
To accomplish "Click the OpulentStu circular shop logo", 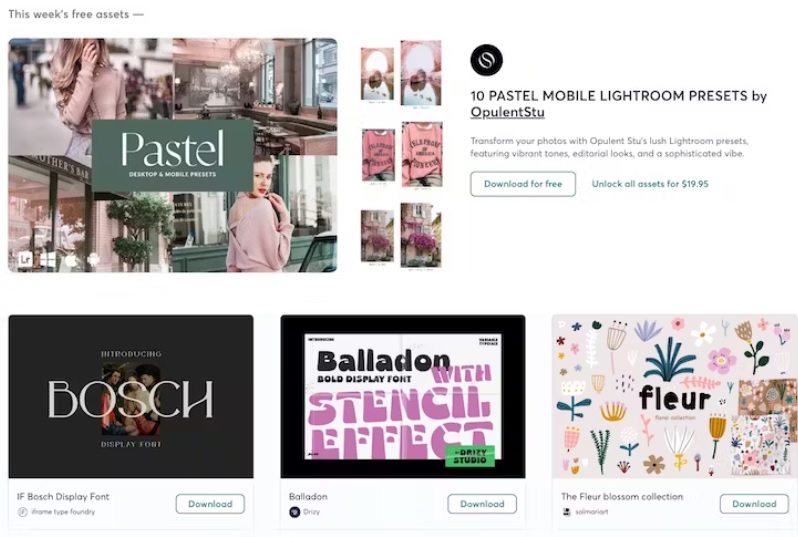I will [486, 60].
